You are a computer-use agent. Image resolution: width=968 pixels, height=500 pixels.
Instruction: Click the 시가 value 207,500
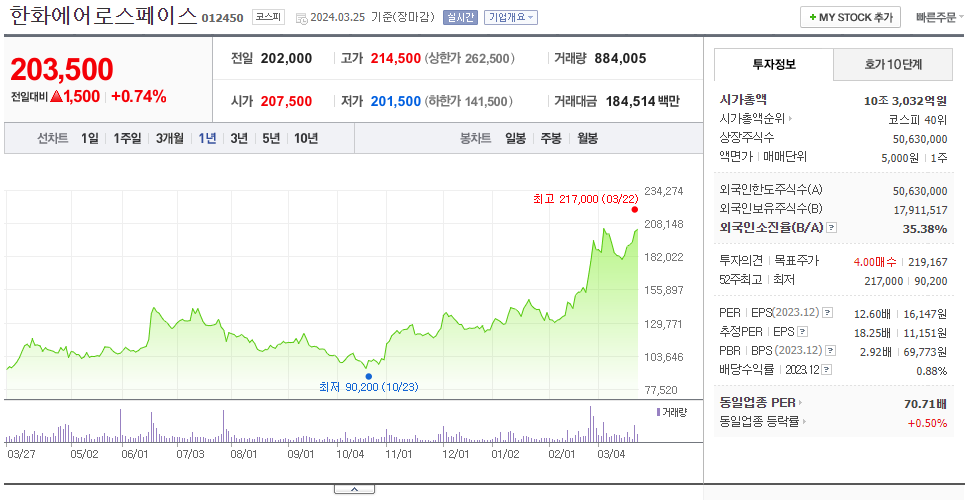[286, 101]
